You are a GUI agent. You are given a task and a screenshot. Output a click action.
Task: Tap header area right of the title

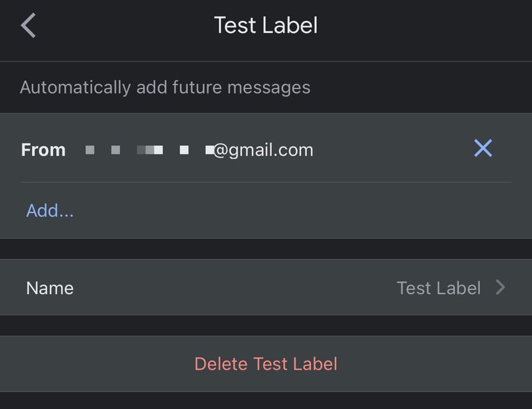[x=423, y=26]
